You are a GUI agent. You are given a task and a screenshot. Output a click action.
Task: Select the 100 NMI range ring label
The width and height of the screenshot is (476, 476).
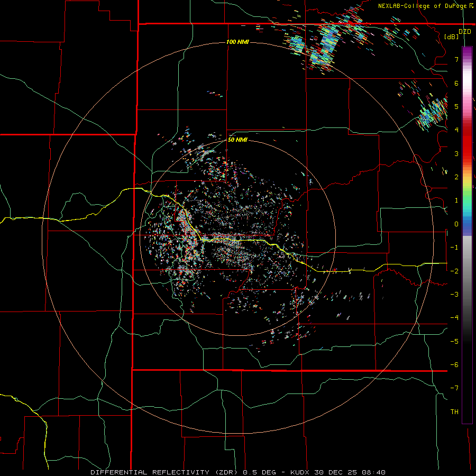click(237, 42)
